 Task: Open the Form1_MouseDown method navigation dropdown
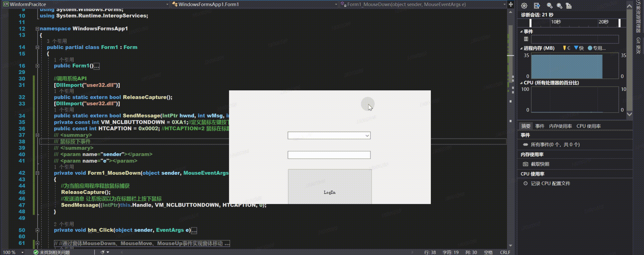tap(504, 4)
